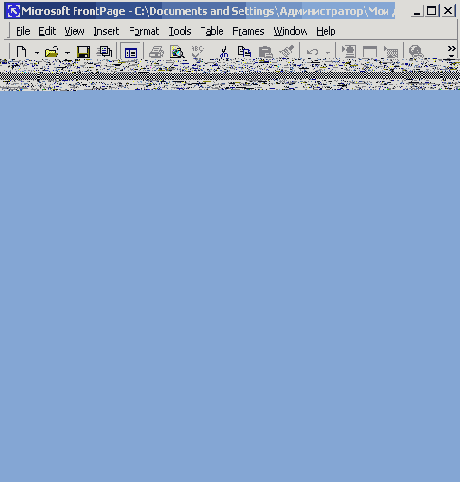Click the New Page toolbar icon

[22, 52]
